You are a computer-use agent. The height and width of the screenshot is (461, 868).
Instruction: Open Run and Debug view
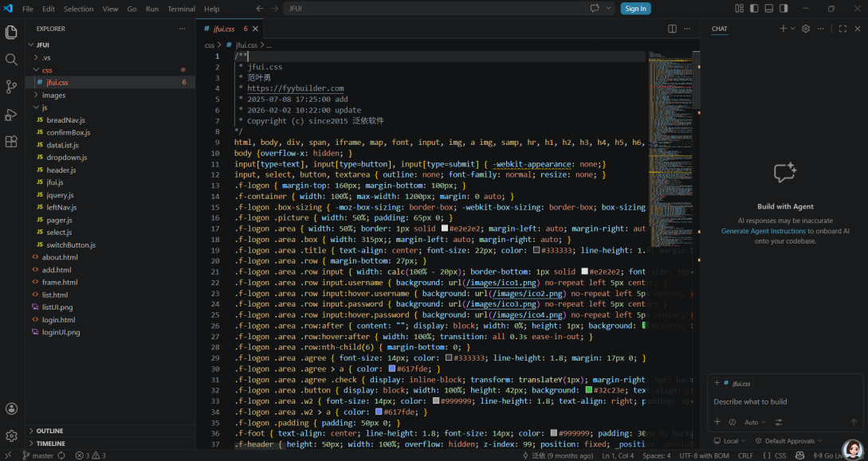point(11,115)
